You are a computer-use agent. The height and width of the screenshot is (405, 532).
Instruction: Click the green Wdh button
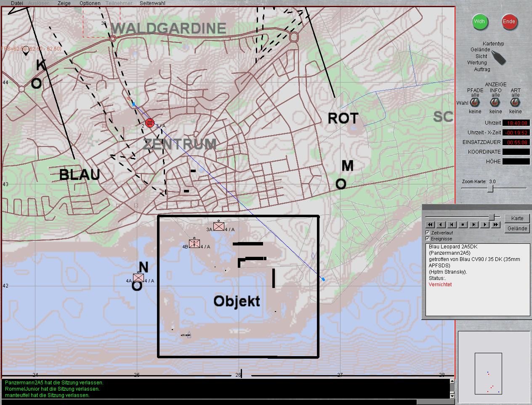pos(479,21)
